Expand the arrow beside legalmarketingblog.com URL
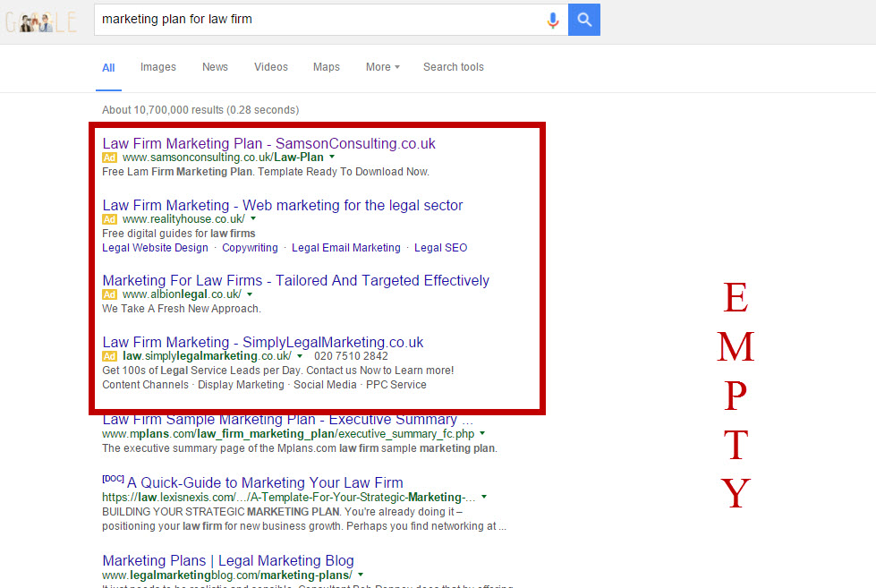Screen dimensions: 876x588 tap(361, 575)
